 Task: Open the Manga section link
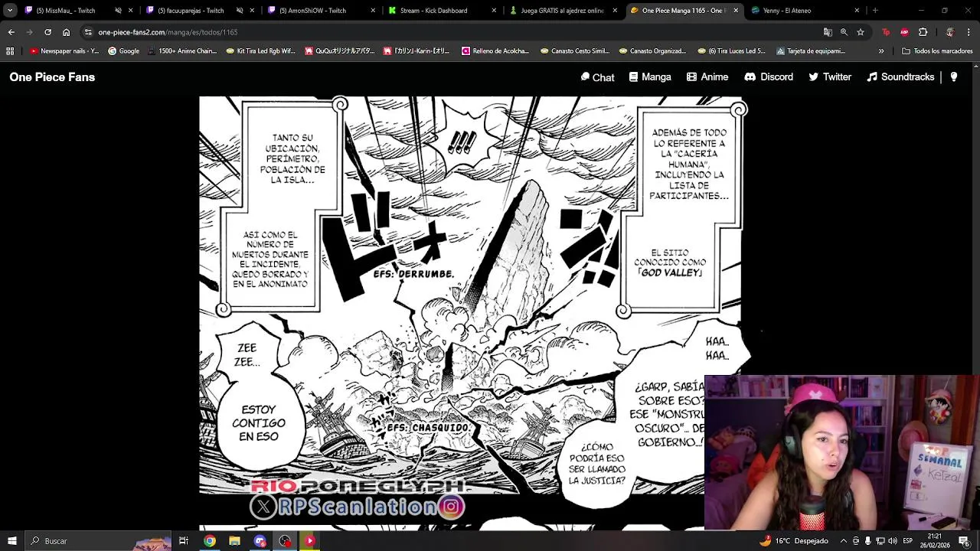(x=650, y=77)
